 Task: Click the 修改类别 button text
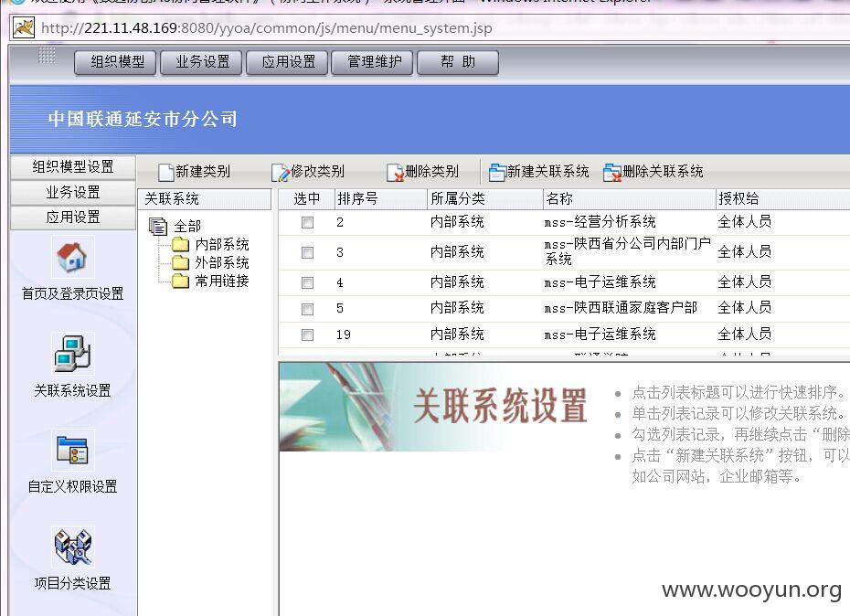(318, 172)
